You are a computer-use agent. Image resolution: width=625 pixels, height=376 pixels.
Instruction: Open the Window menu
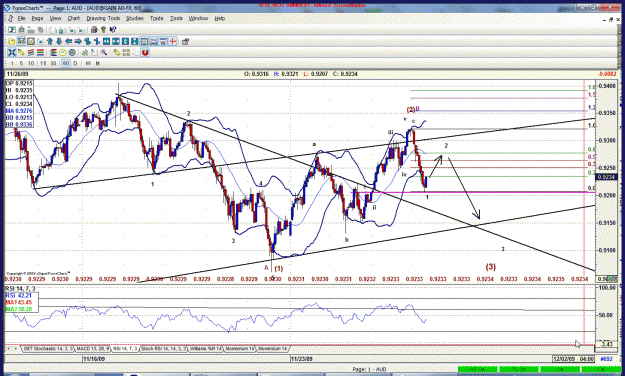199,18
